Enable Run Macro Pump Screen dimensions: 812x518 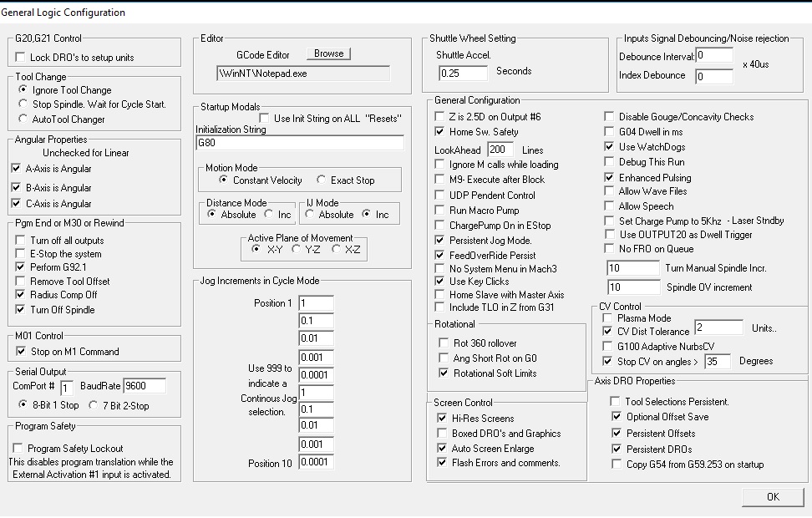tap(439, 210)
